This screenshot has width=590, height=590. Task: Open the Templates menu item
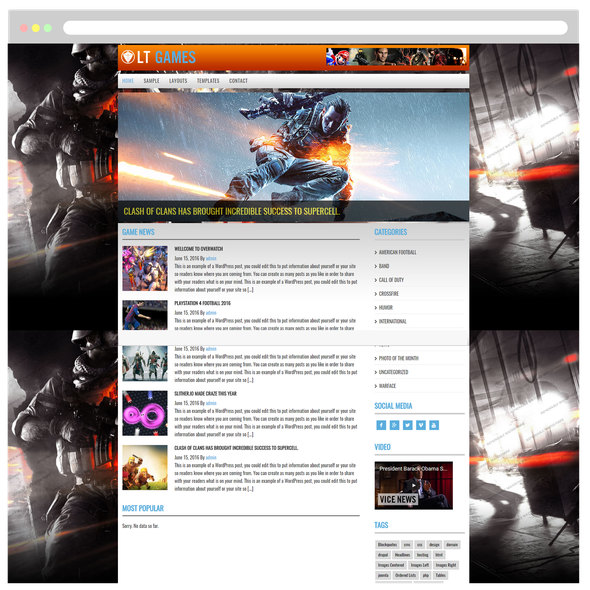(x=208, y=81)
